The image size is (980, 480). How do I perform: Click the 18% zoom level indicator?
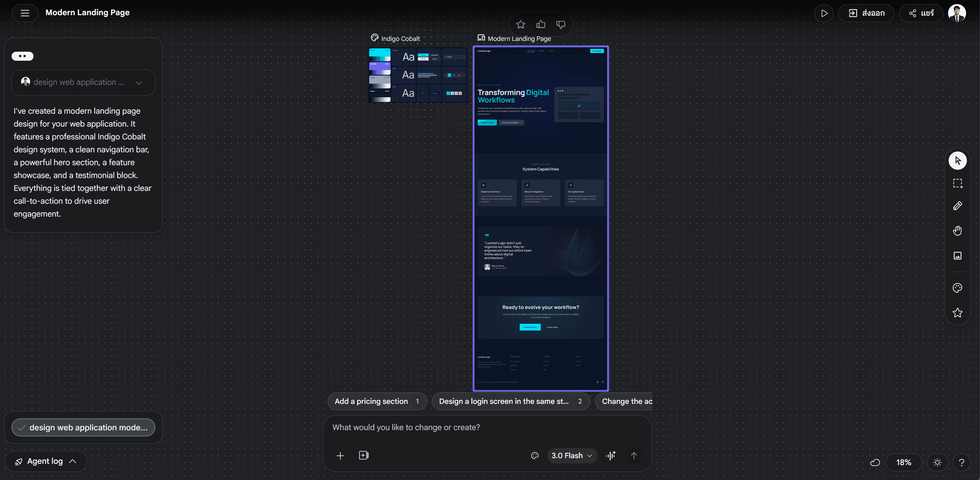pyautogui.click(x=904, y=463)
